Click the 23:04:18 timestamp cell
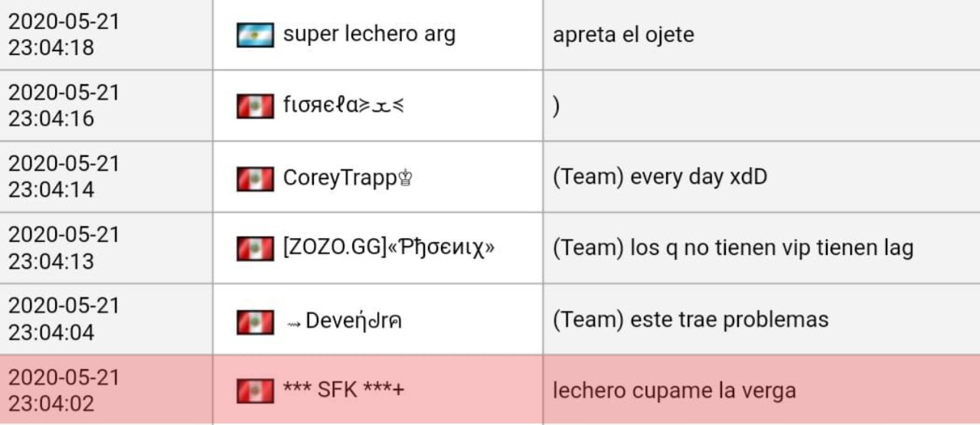 [64, 34]
